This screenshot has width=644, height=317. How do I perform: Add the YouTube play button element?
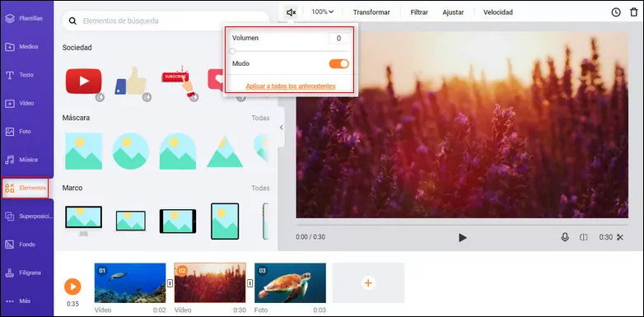(84, 82)
